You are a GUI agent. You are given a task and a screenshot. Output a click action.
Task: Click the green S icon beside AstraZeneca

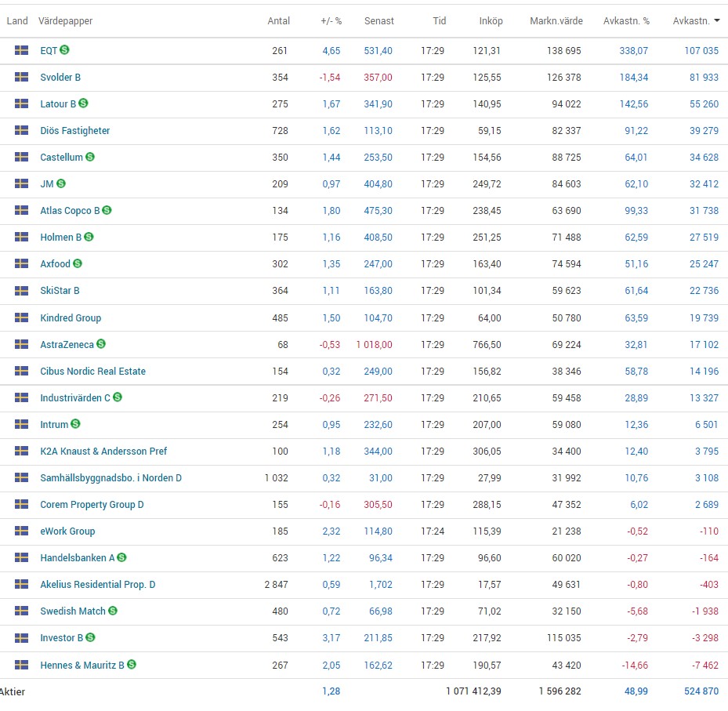101,344
